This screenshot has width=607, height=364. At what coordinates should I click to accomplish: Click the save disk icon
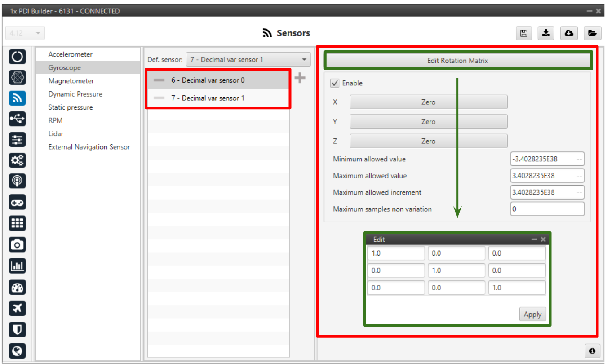[x=523, y=33]
